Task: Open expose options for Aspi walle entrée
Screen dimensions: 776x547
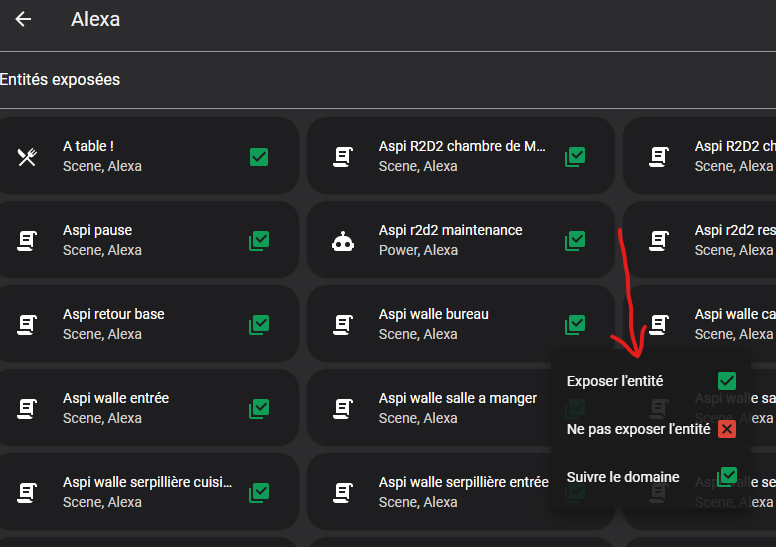Action: pos(259,409)
